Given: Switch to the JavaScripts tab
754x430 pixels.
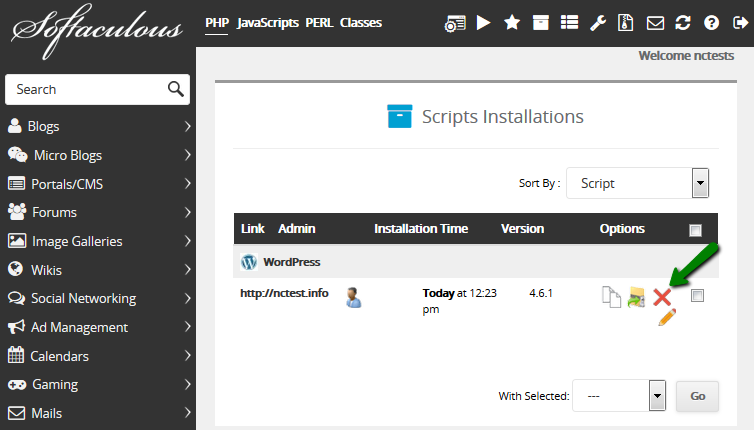Looking at the screenshot, I should point(268,22).
